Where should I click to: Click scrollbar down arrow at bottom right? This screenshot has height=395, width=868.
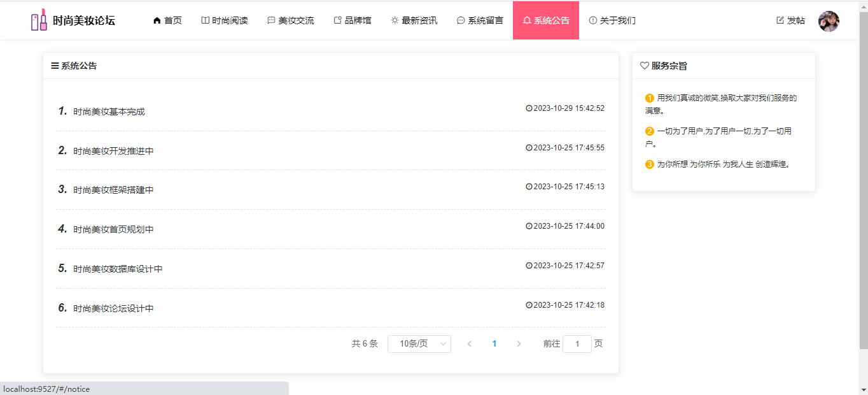tap(864, 390)
